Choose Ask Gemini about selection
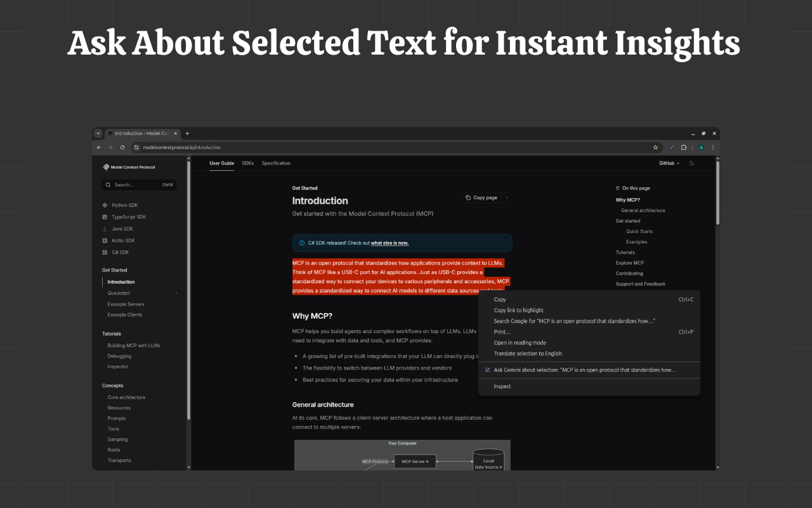Viewport: 812px width, 508px height. coord(589,370)
